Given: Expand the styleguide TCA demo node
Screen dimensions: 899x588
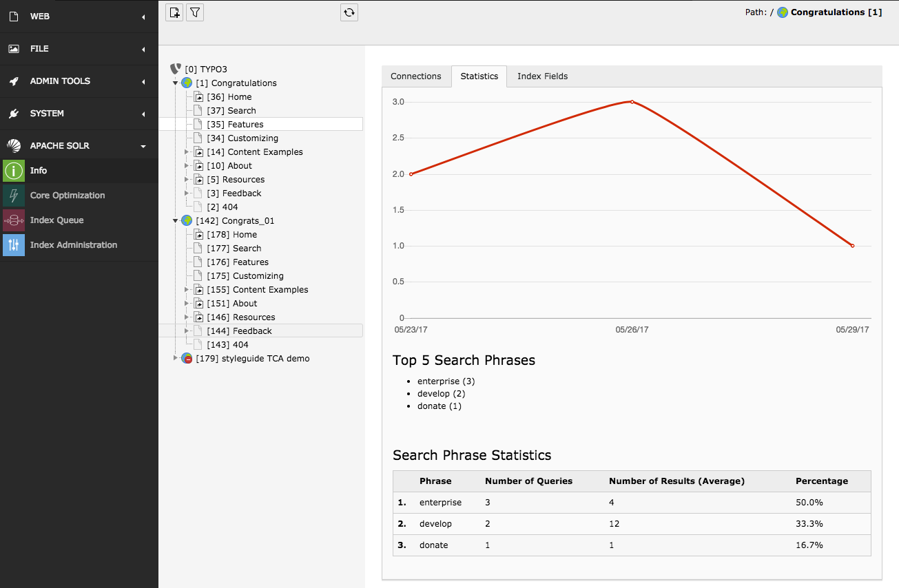Looking at the screenshot, I should [176, 359].
